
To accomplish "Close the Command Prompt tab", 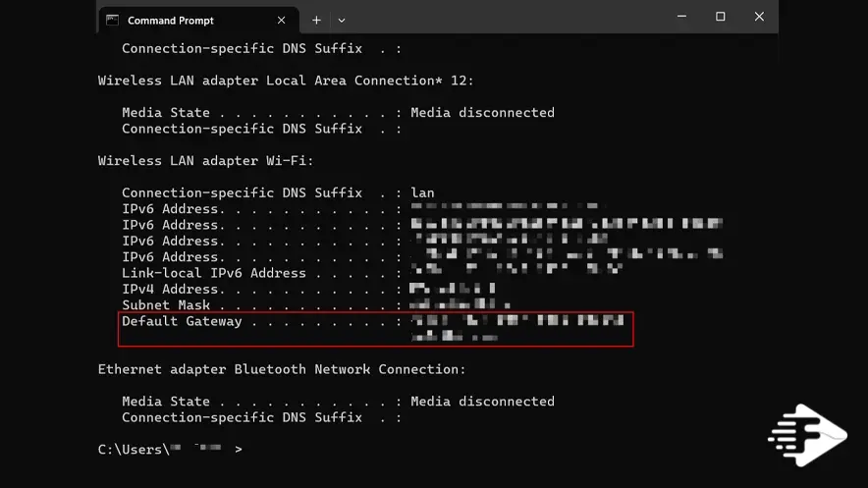I will point(281,21).
